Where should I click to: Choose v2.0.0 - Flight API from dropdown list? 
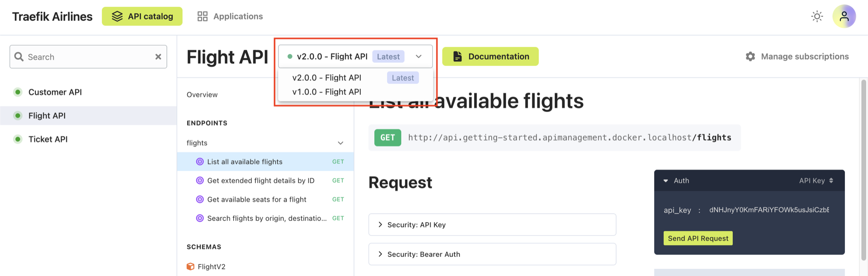[355, 78]
